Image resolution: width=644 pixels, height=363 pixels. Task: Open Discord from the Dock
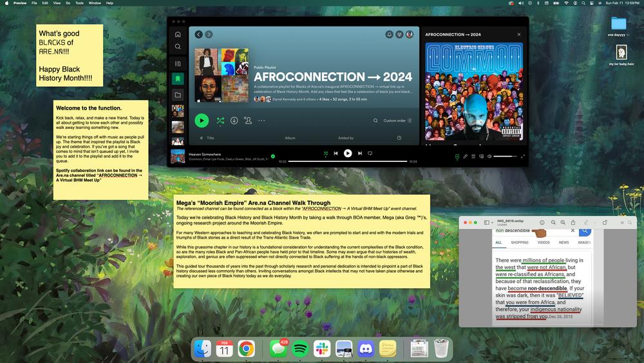366,349
